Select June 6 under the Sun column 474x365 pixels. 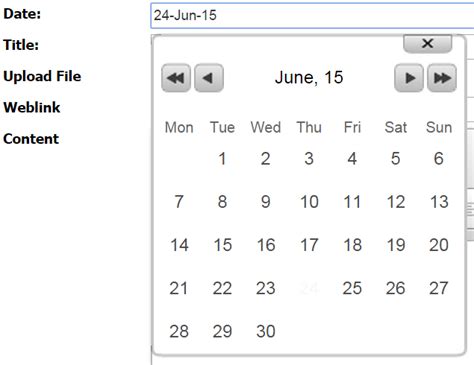(439, 158)
